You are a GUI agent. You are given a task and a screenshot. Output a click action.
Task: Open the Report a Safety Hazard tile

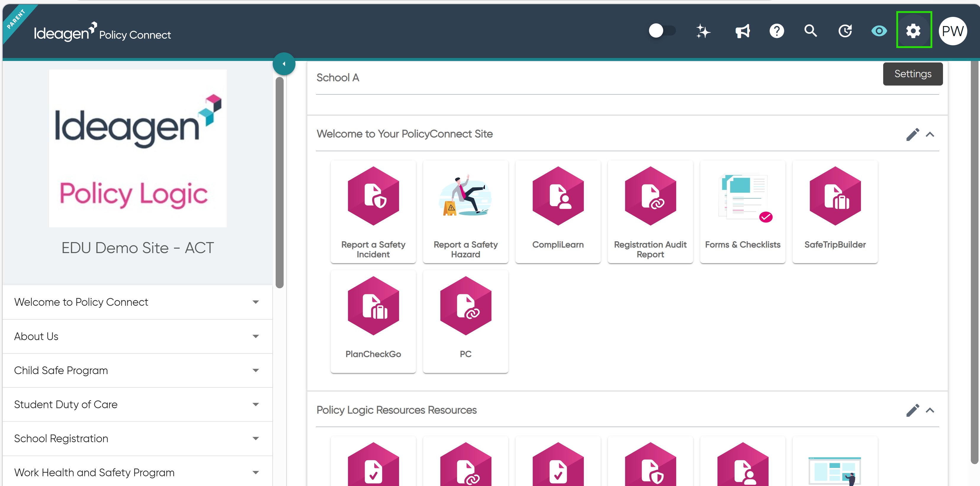(466, 212)
